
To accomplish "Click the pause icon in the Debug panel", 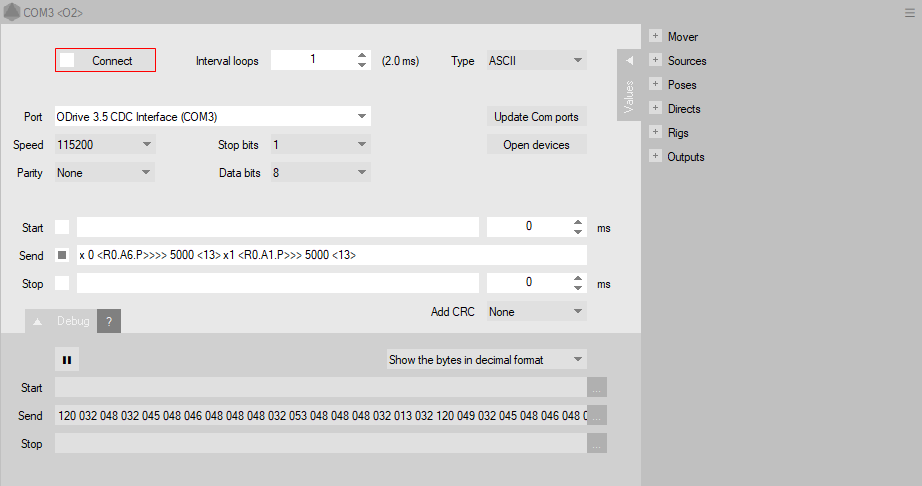I will pos(67,359).
